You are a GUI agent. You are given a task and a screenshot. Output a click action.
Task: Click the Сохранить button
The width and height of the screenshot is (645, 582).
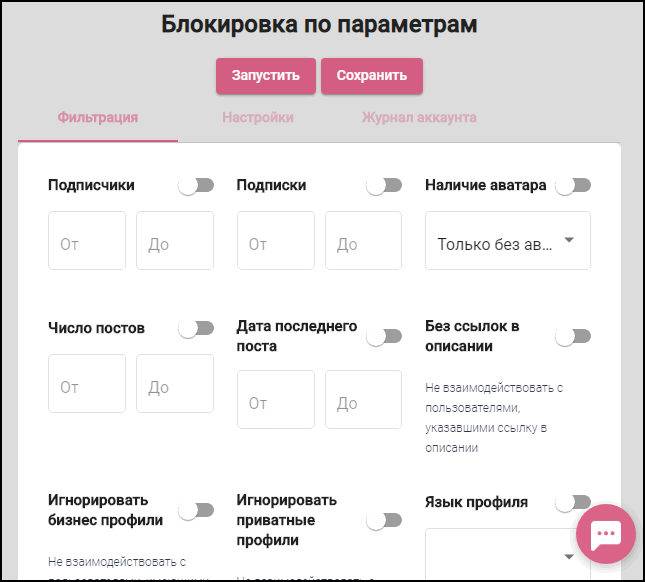pyautogui.click(x=372, y=76)
